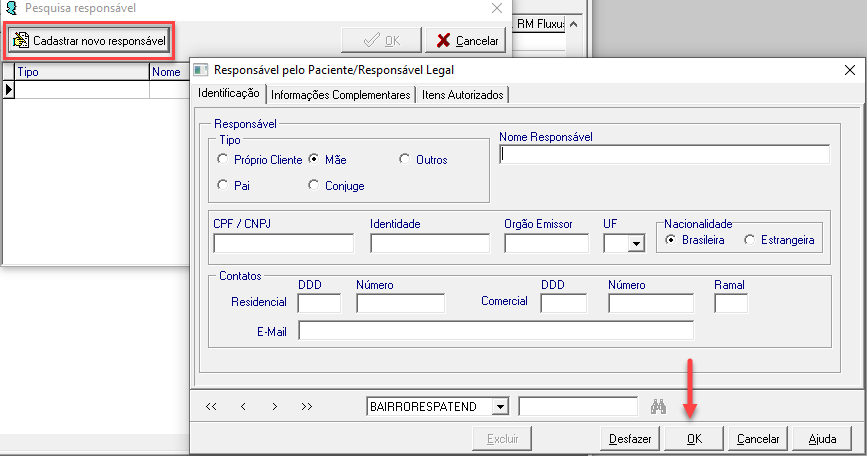Click scroll up arrow beside RM Fluxus
This screenshot has height=456, width=867.
[x=573, y=24]
